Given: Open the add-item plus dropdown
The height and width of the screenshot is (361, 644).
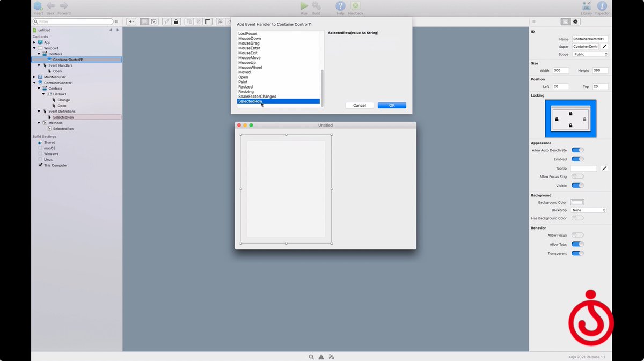Looking at the screenshot, I should tap(131, 21).
